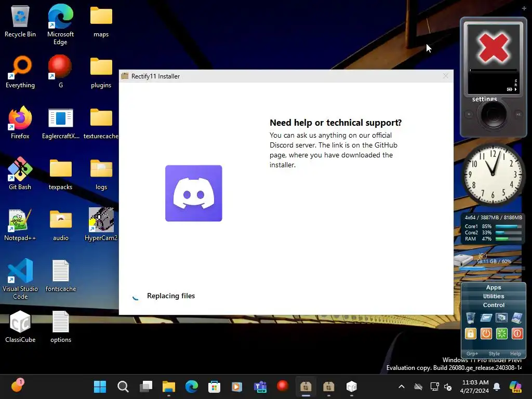This screenshot has height=399, width=532.
Task: Click the next track button on the media gadget
Action: click(518, 114)
